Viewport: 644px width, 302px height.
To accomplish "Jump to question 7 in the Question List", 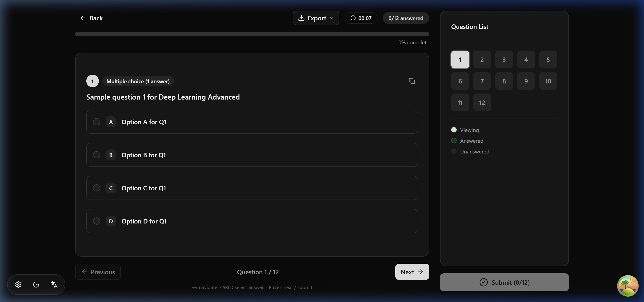I will pyautogui.click(x=482, y=81).
